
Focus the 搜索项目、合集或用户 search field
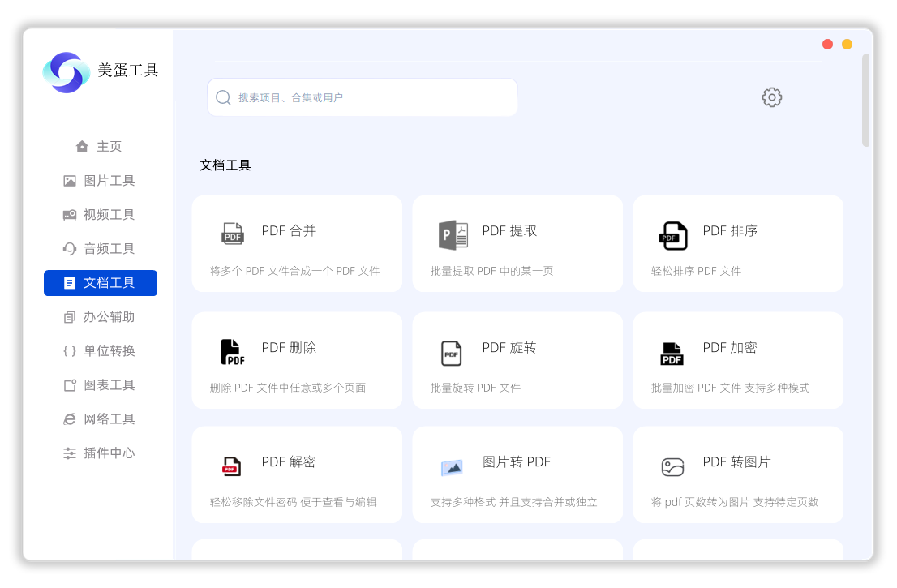coord(363,97)
